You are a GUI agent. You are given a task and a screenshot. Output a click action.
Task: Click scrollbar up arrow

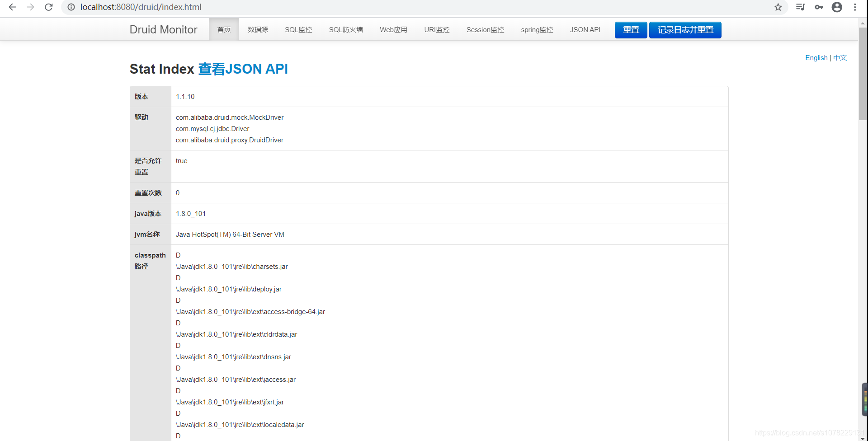[x=863, y=22]
